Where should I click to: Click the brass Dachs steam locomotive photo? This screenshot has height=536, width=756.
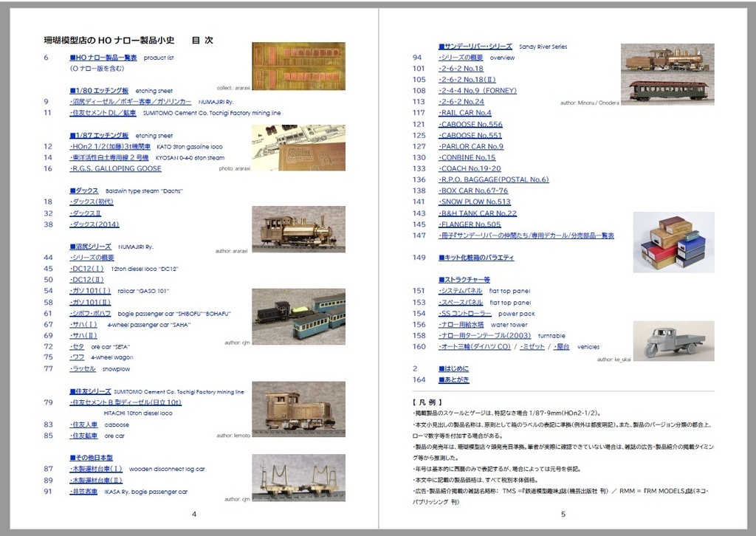(x=298, y=230)
